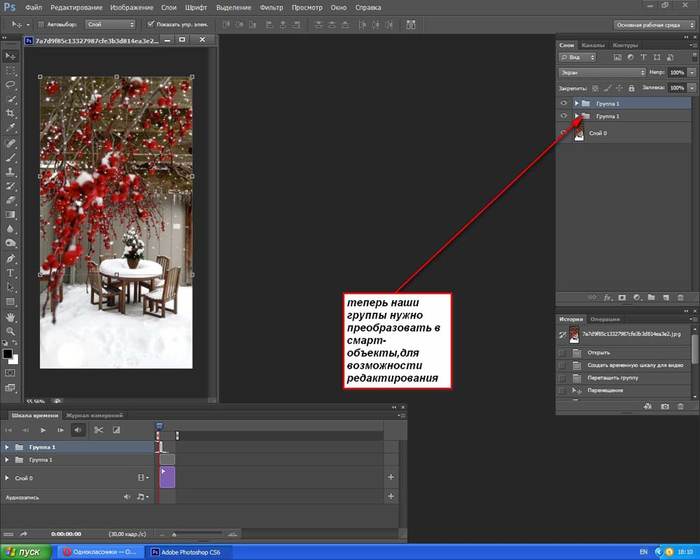Add a layer mask from Layers panel

click(622, 297)
